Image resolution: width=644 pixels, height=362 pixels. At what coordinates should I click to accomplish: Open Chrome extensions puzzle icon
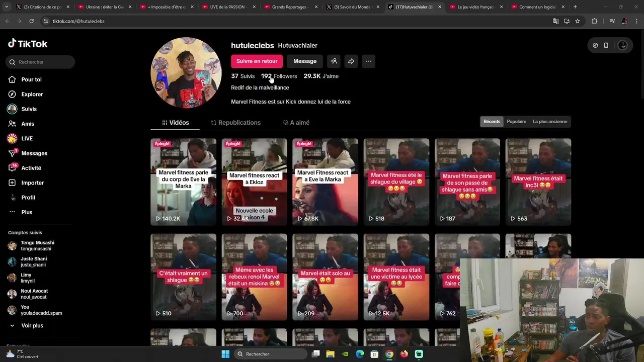(x=595, y=21)
